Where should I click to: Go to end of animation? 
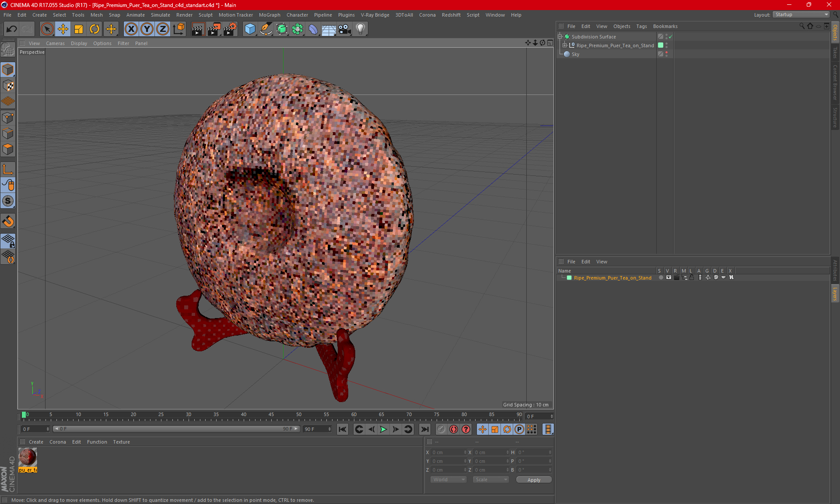424,430
